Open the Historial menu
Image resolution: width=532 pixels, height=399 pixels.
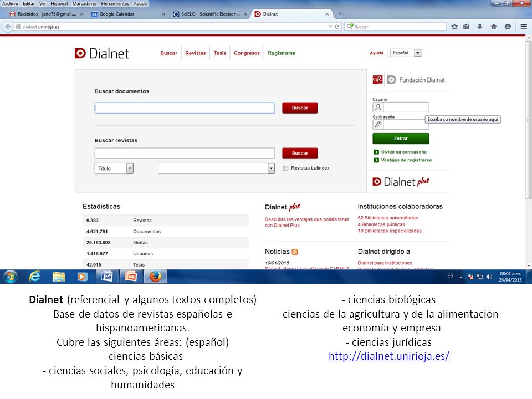tap(59, 3)
